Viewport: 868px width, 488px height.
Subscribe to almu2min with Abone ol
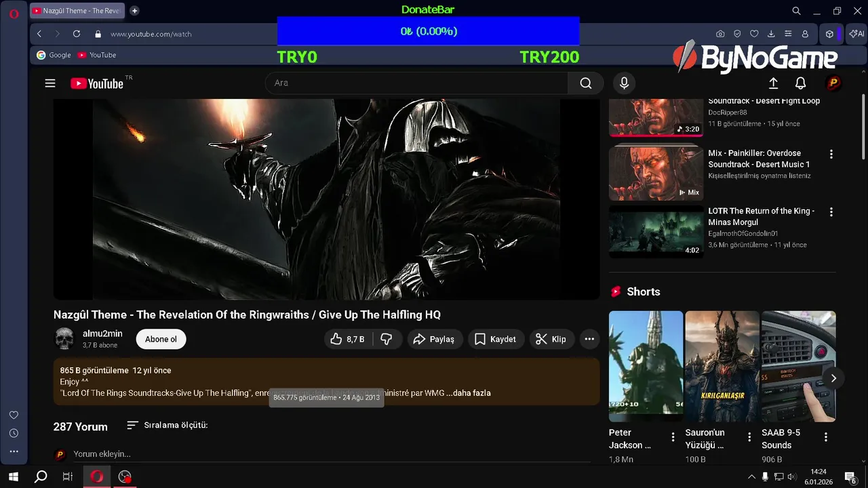click(161, 339)
